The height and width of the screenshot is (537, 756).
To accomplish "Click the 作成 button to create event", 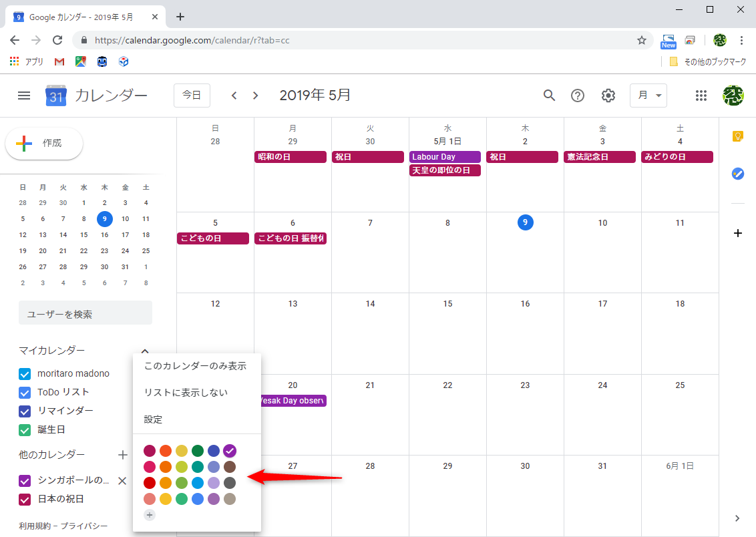I will pyautogui.click(x=44, y=143).
